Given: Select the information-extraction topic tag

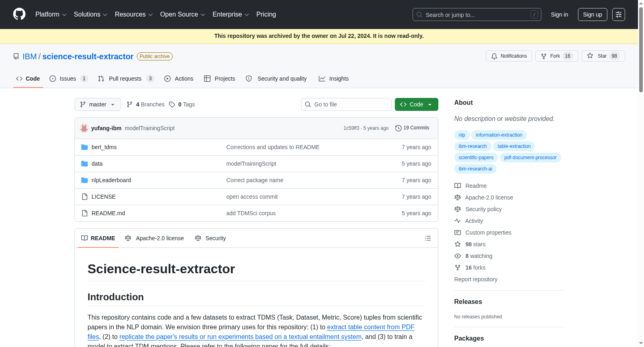Looking at the screenshot, I should click(x=499, y=135).
